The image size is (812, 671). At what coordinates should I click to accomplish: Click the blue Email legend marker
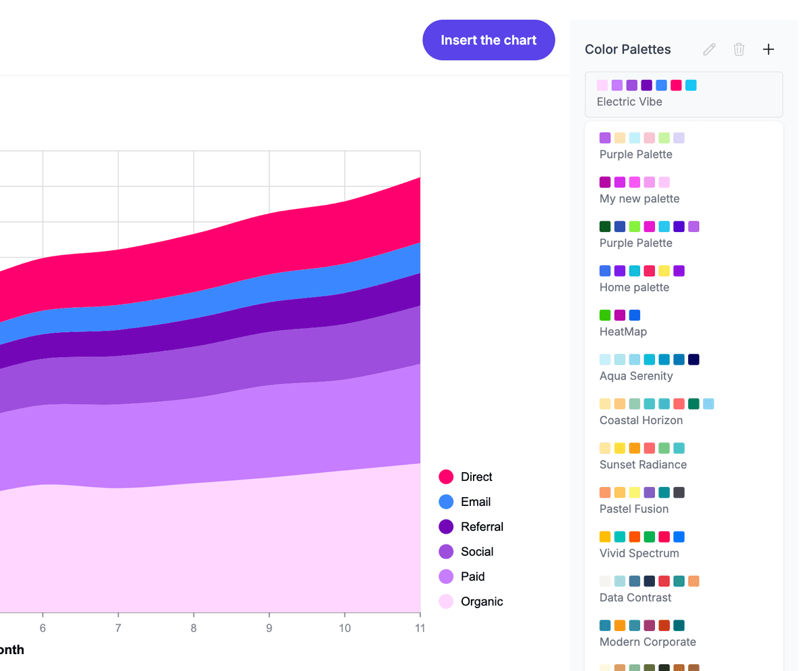pyautogui.click(x=446, y=501)
